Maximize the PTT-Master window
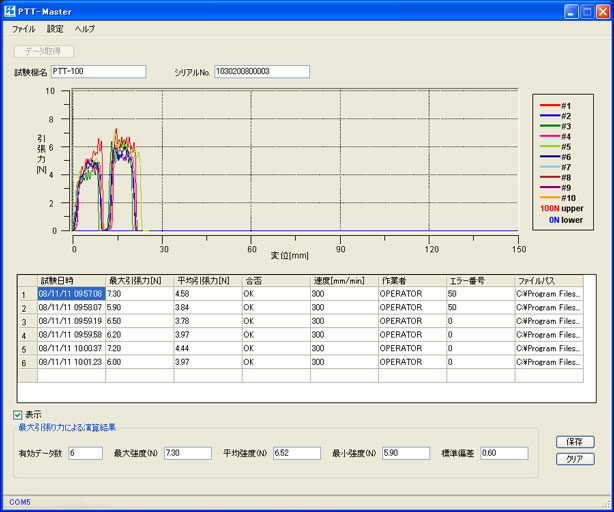 (585, 10)
